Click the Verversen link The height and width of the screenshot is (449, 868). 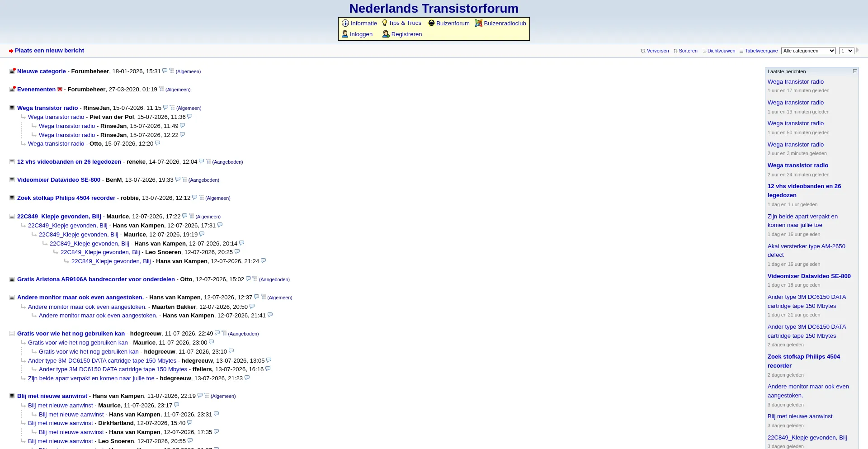658,51
